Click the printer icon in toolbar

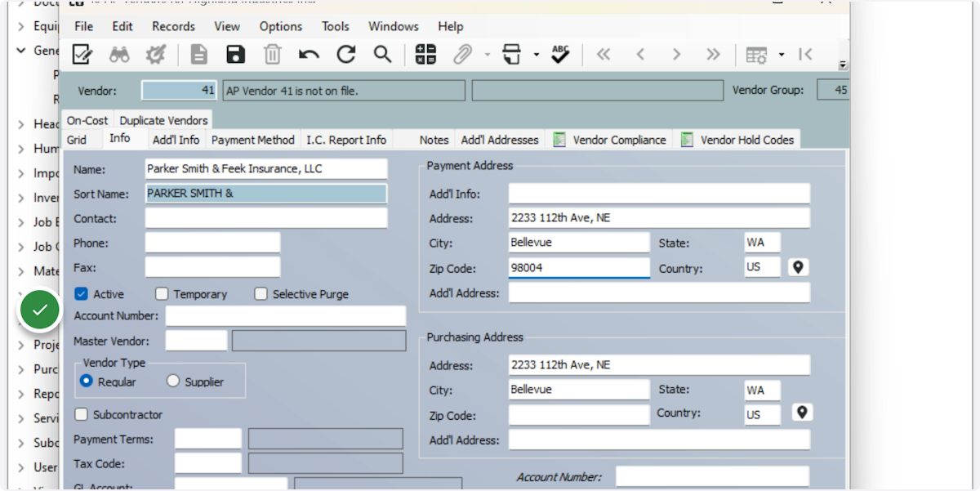tap(512, 55)
